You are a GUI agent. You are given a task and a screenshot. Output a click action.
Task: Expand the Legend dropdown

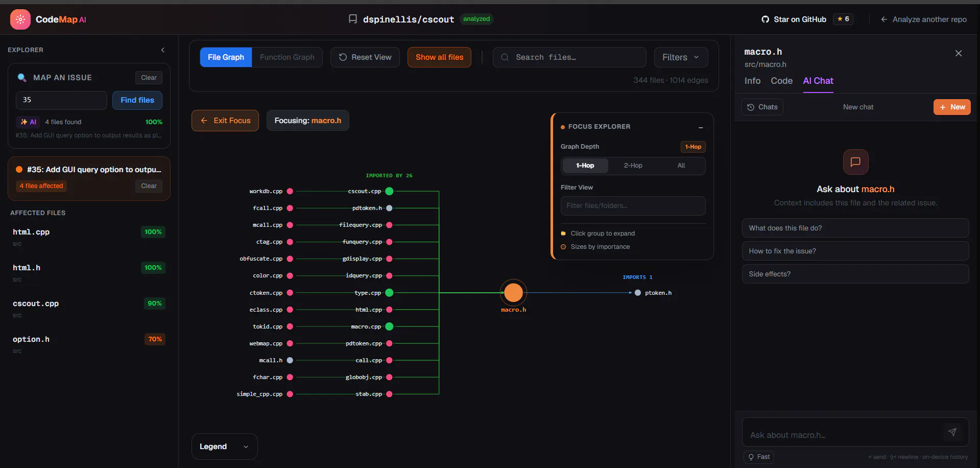[x=224, y=447]
